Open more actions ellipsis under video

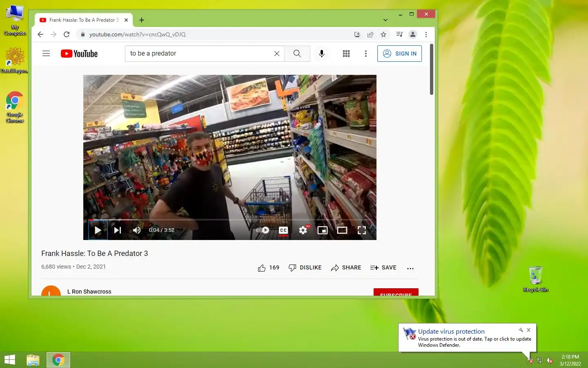click(x=410, y=268)
